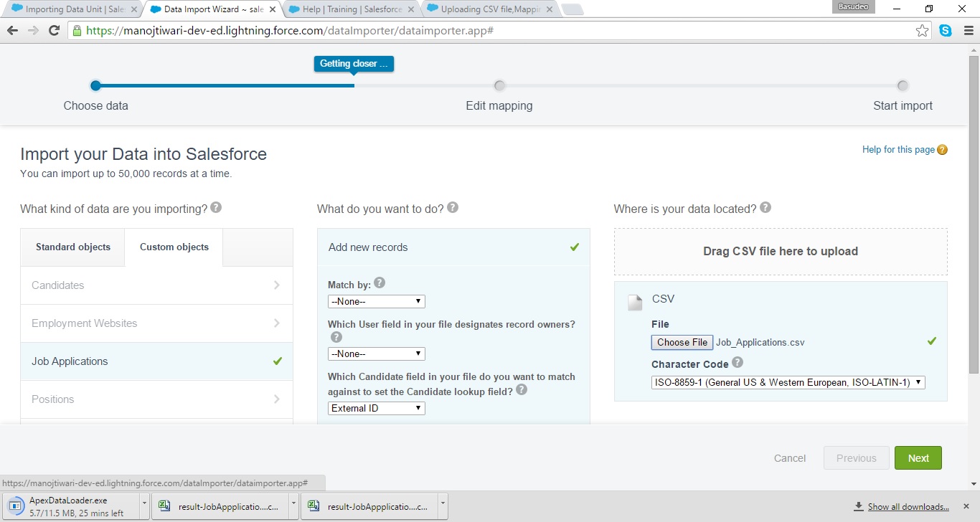This screenshot has height=522, width=980.
Task: Open the Help for this page link
Action: click(x=898, y=150)
